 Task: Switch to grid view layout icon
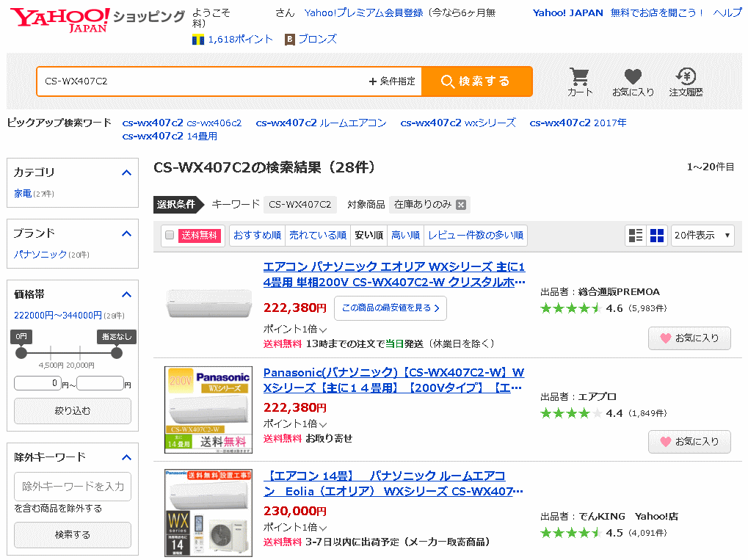(657, 235)
